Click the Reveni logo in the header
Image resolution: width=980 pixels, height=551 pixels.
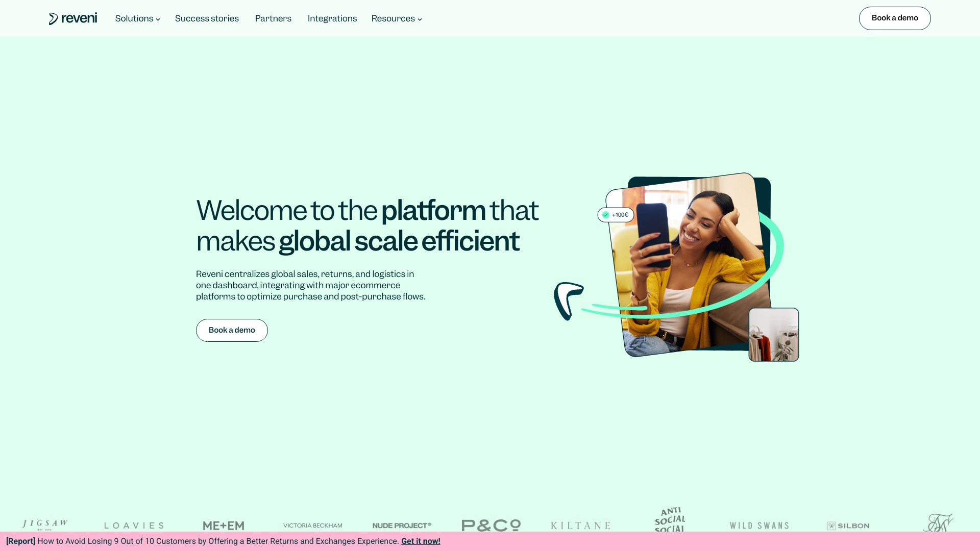[73, 18]
